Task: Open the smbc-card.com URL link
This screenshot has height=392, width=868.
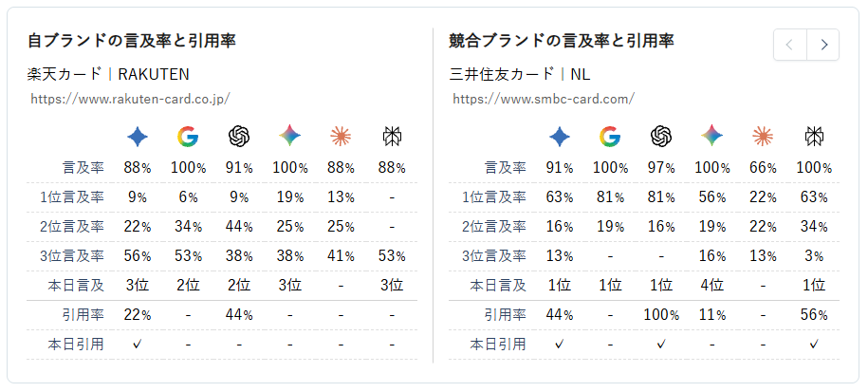Action: [544, 99]
